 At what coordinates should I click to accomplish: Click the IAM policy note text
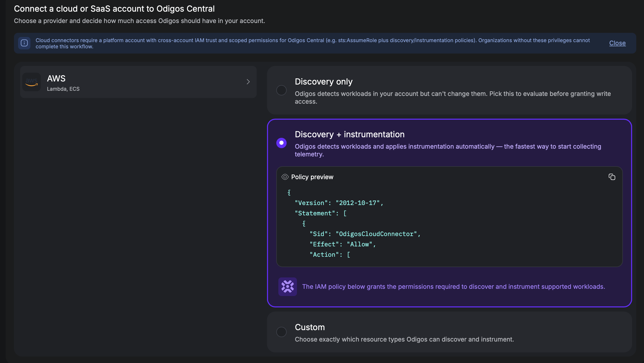coord(453,286)
